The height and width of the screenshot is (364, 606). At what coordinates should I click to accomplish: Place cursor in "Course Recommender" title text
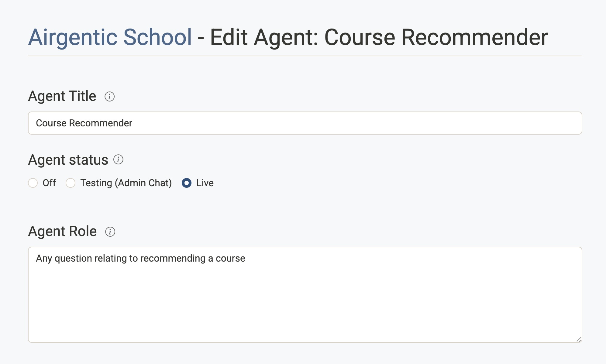tap(84, 123)
